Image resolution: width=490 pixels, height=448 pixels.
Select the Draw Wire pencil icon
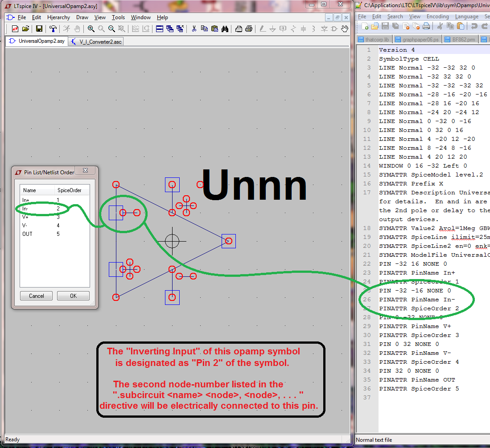pos(263,29)
